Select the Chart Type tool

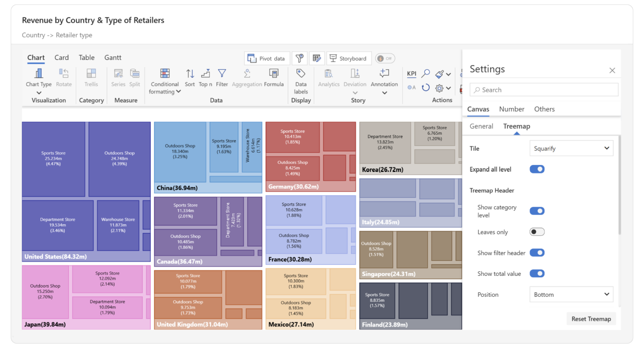point(38,78)
